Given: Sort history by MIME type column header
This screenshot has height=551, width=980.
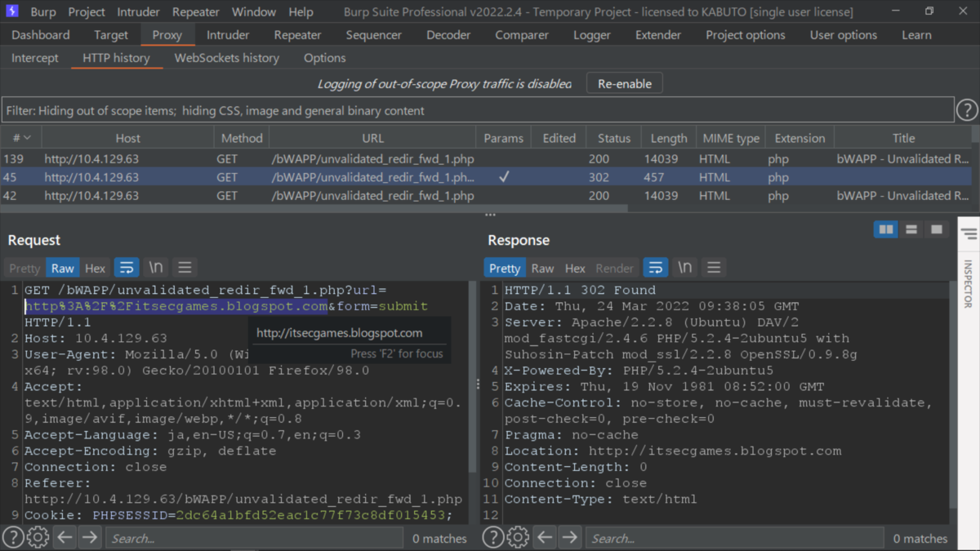Looking at the screenshot, I should (731, 138).
